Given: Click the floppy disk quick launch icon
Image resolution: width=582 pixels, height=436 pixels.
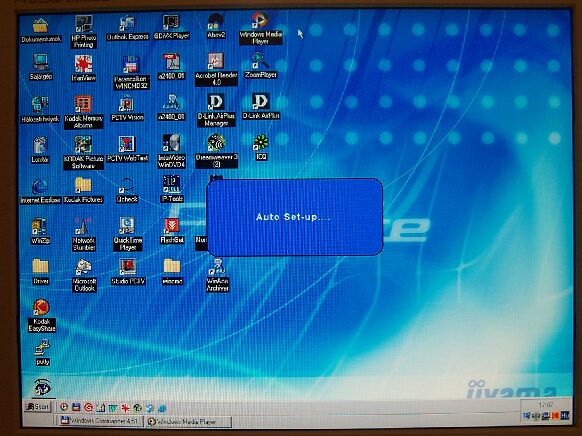Looking at the screenshot, I should [x=76, y=407].
